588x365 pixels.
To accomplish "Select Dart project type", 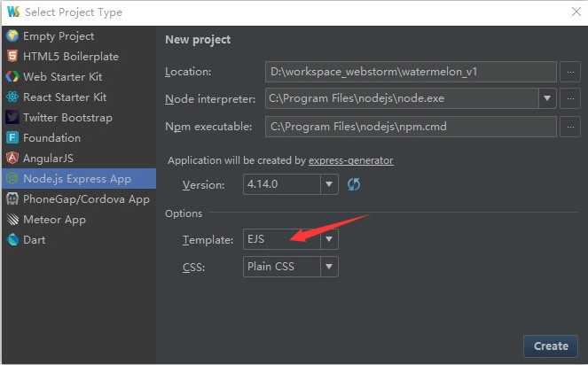I will click(x=79, y=239).
